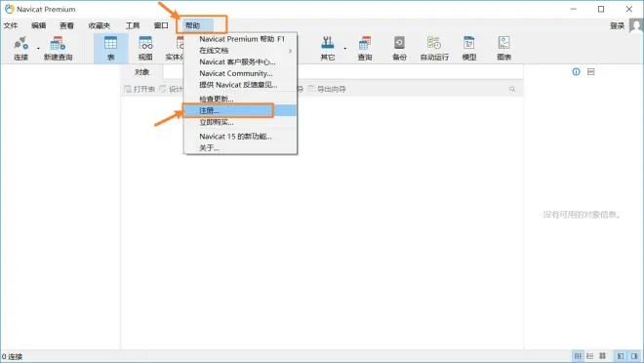Expand the 在线文档 submenu
The height and width of the screenshot is (363, 644).
(x=240, y=51)
